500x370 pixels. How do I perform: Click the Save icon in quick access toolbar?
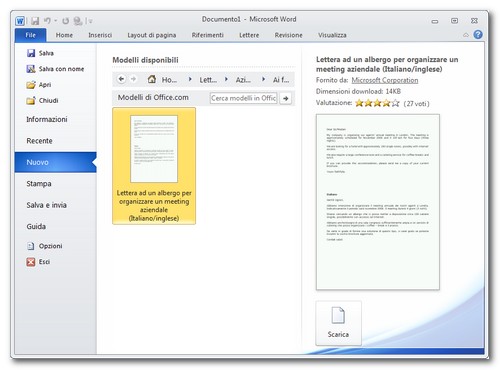(35, 21)
